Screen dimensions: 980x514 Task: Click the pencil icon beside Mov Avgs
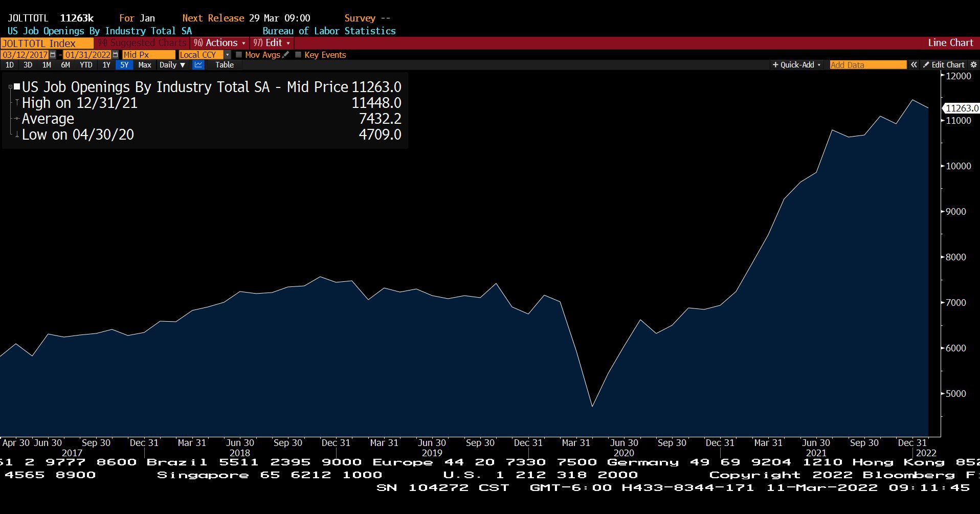tap(286, 55)
